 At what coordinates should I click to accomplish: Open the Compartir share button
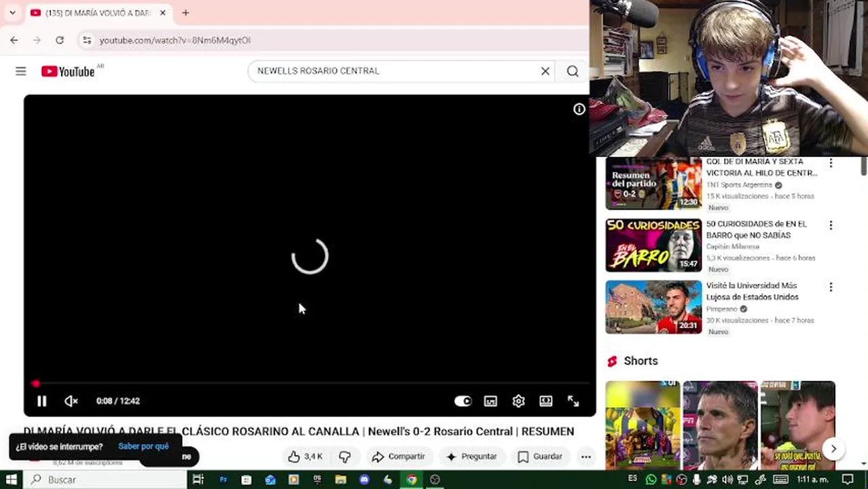click(x=399, y=456)
